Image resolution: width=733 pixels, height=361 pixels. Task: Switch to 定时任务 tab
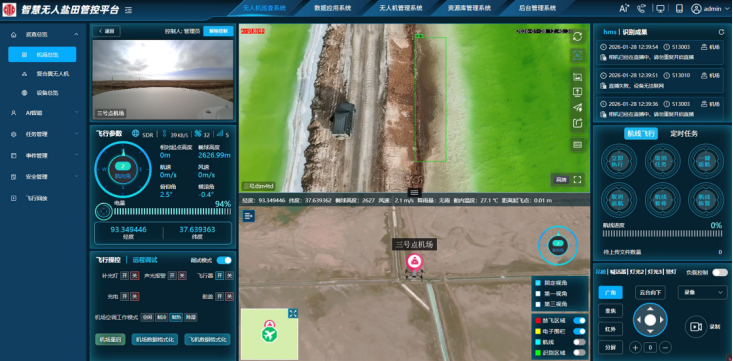(684, 134)
